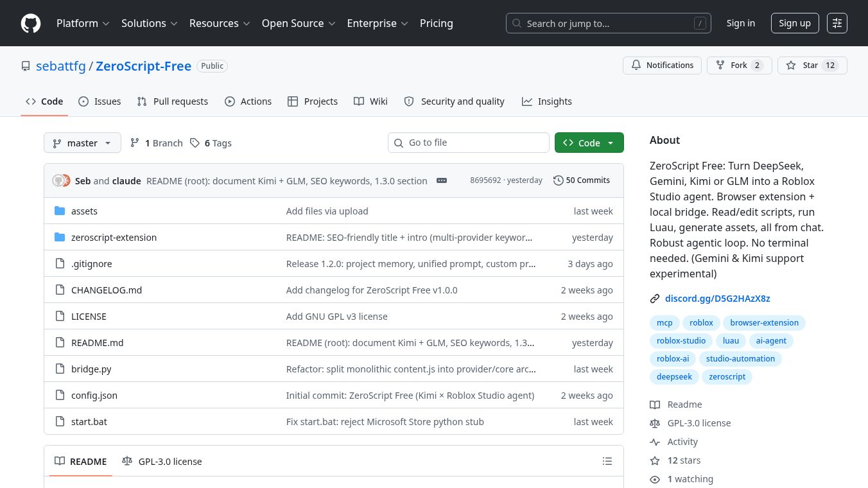Switch to the Actions tab
The height and width of the screenshot is (488, 868).
248,101
